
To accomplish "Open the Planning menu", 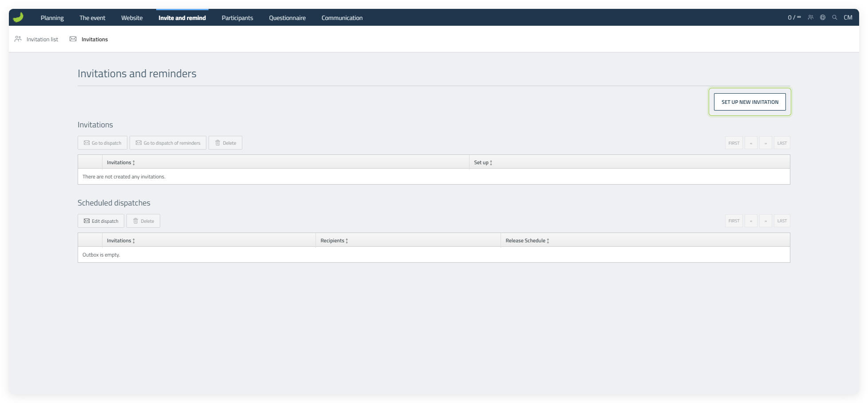I will [x=52, y=18].
